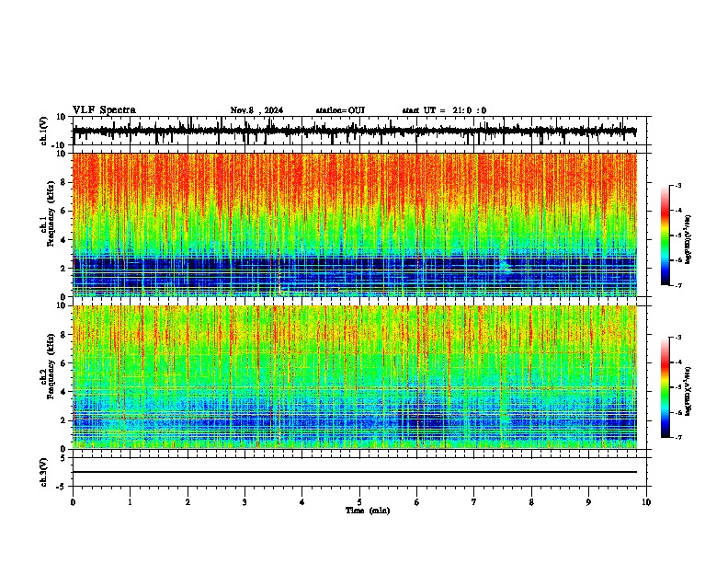Screen dimensions: 728x563
Task: Click the ch.2 'Frequency (kHz)' axis label
Action: click(x=50, y=365)
